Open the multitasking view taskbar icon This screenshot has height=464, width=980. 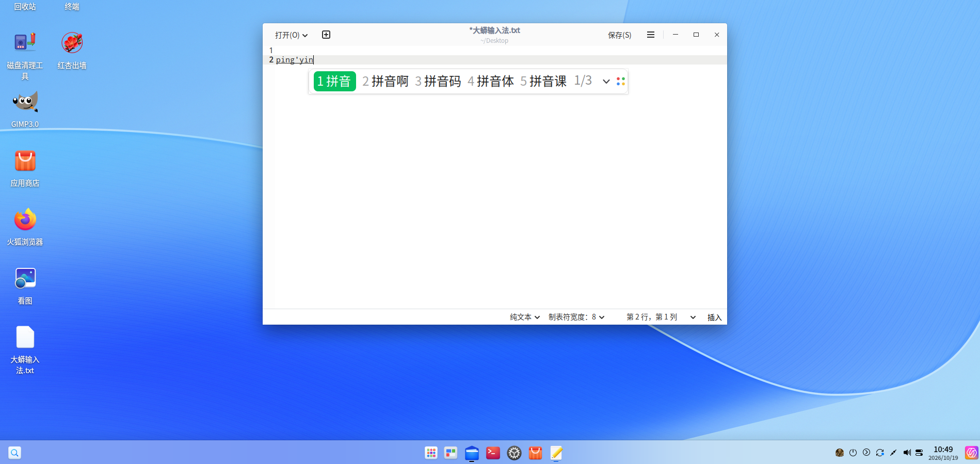coord(451,453)
